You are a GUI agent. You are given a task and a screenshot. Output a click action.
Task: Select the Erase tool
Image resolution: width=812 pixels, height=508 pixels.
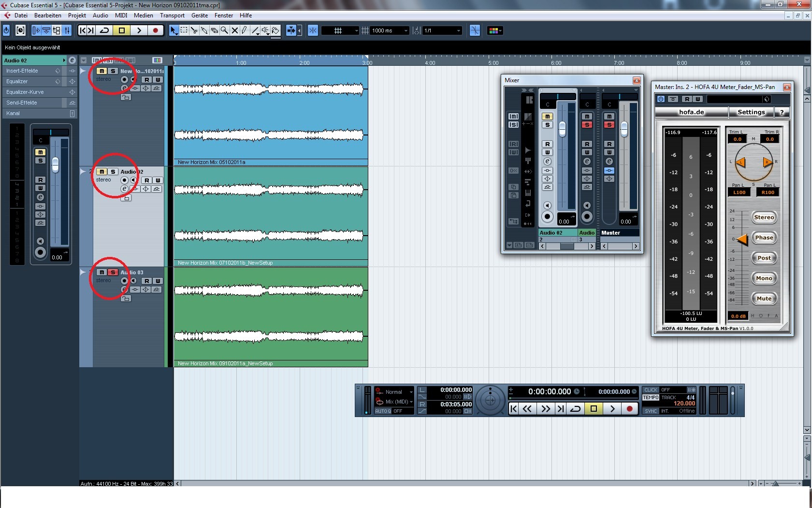[x=214, y=30]
